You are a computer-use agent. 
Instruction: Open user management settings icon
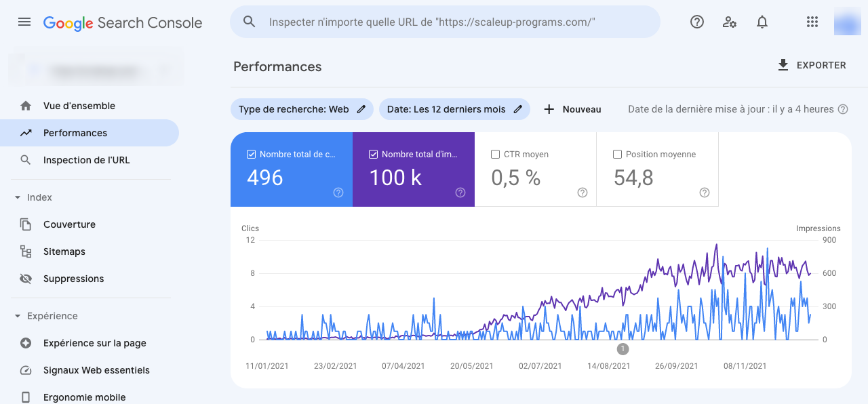(x=730, y=22)
